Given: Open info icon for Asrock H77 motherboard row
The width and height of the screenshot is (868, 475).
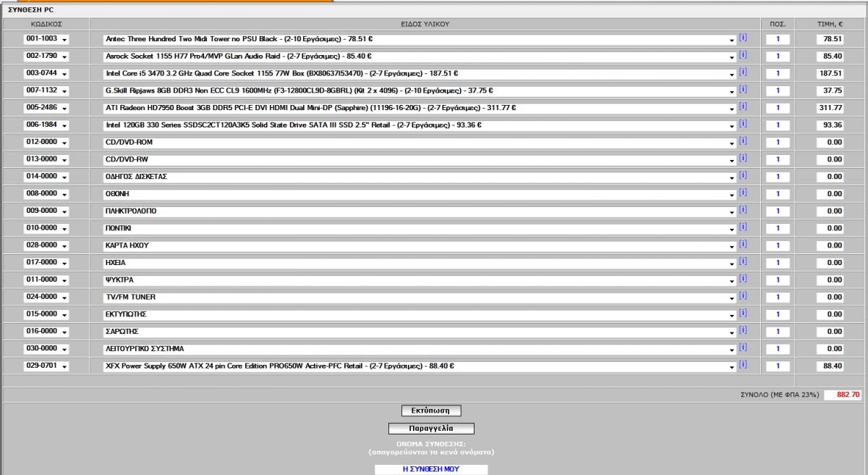Looking at the screenshot, I should coord(743,56).
